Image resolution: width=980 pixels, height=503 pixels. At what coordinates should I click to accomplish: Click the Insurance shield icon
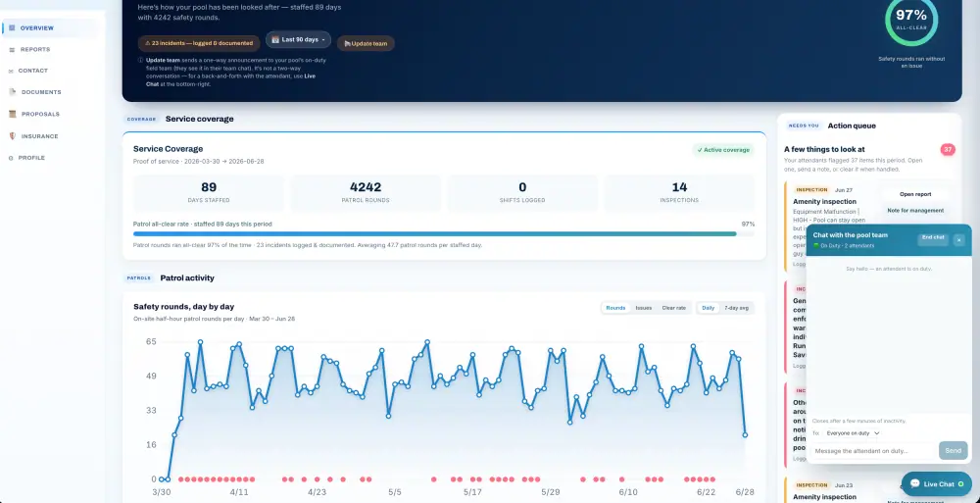[x=13, y=135]
